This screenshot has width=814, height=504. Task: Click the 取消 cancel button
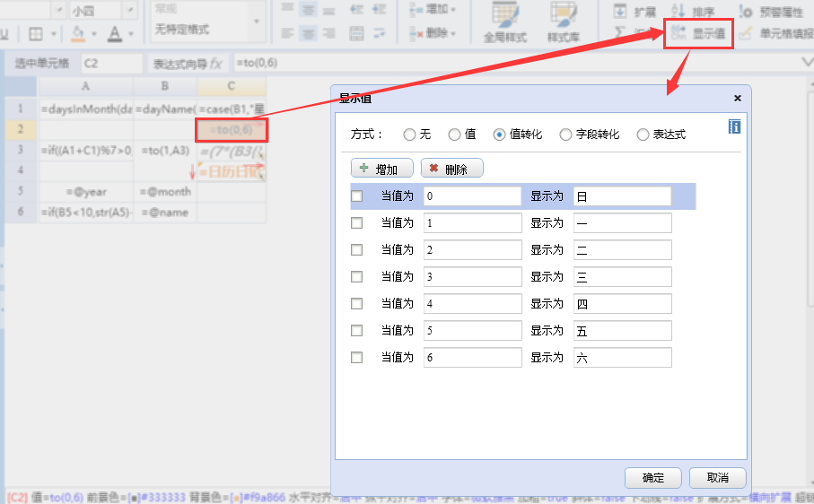coord(717,477)
